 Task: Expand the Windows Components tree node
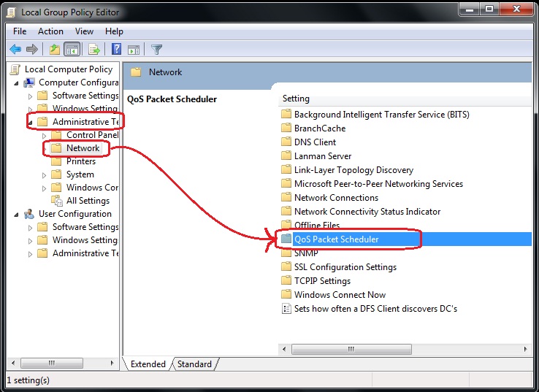(x=44, y=188)
